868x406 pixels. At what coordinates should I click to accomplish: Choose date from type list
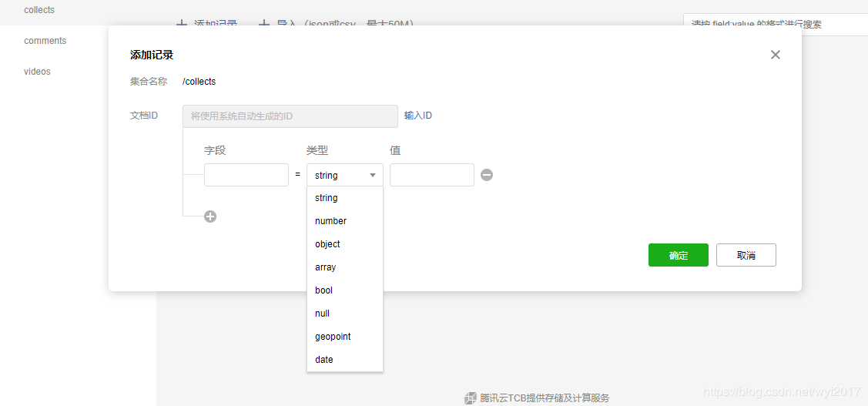[x=345, y=360]
